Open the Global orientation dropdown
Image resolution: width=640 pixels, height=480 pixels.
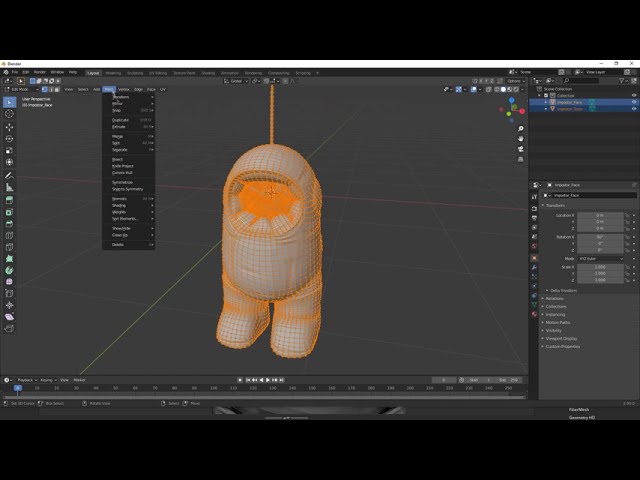(236, 81)
